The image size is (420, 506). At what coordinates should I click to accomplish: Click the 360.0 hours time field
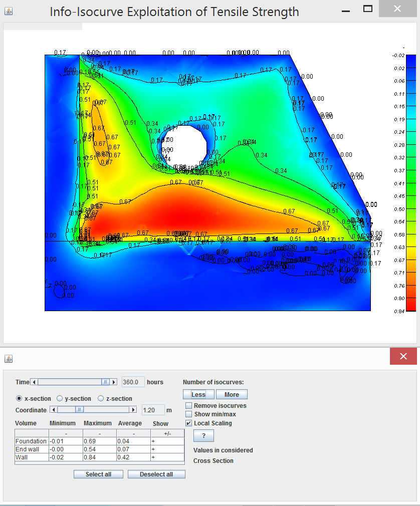pyautogui.click(x=133, y=382)
